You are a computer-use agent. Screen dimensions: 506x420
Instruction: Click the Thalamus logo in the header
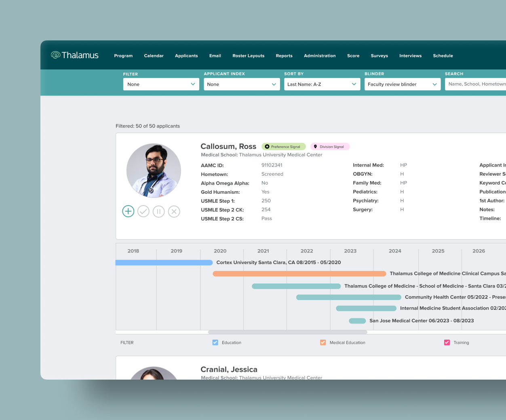click(74, 55)
